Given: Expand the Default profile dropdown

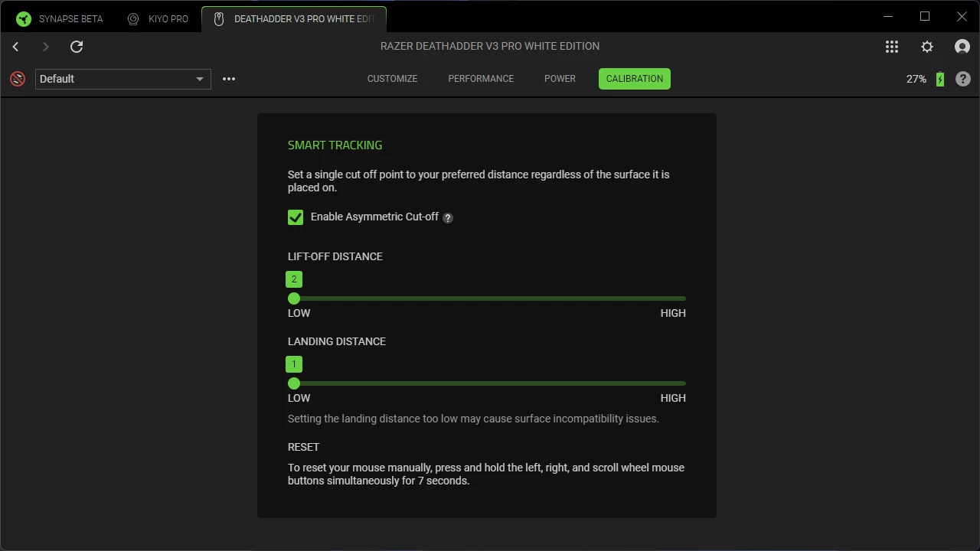Looking at the screenshot, I should coord(123,79).
